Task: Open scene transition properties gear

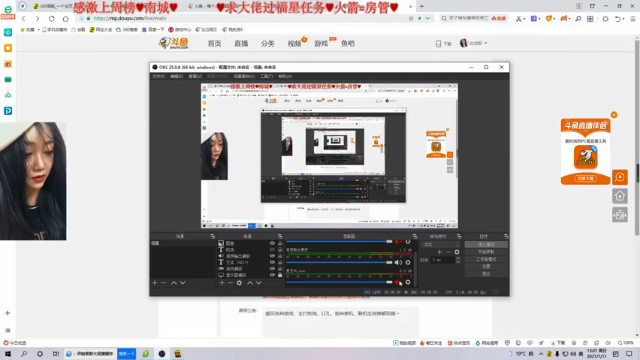Action: 457,252
